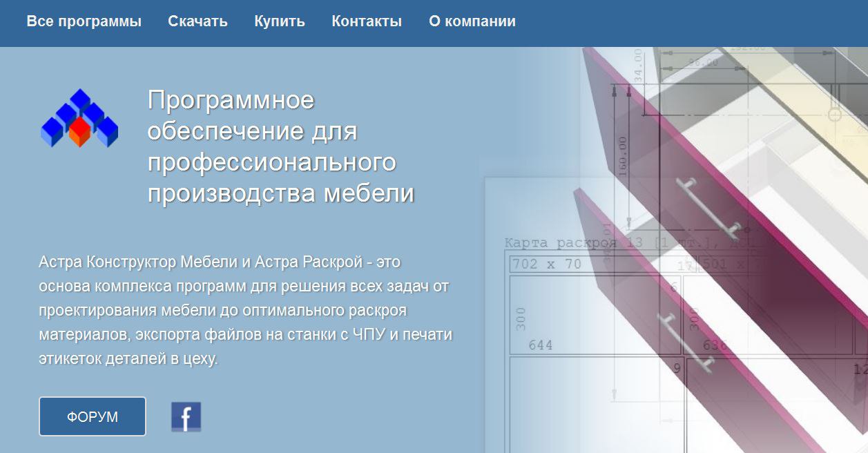
Task: Open the Все программы menu item
Action: click(84, 21)
